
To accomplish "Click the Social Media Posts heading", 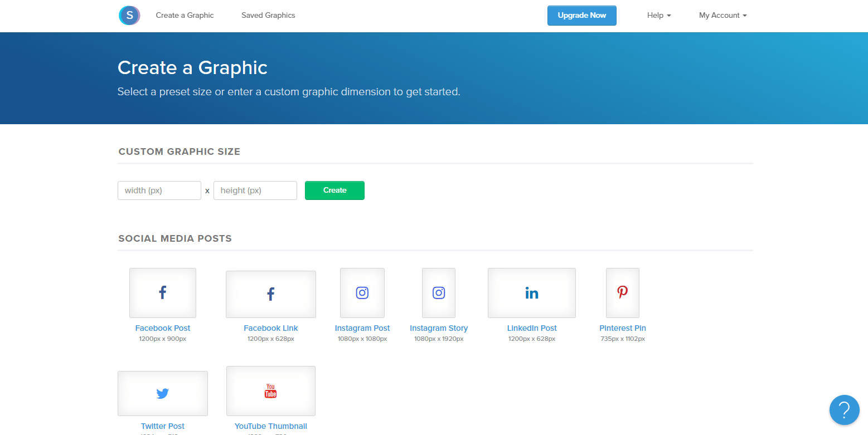I will [175, 238].
